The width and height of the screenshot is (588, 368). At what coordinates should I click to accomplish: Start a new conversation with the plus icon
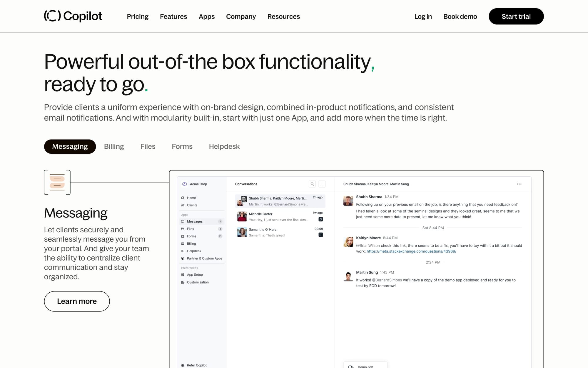[x=322, y=184]
